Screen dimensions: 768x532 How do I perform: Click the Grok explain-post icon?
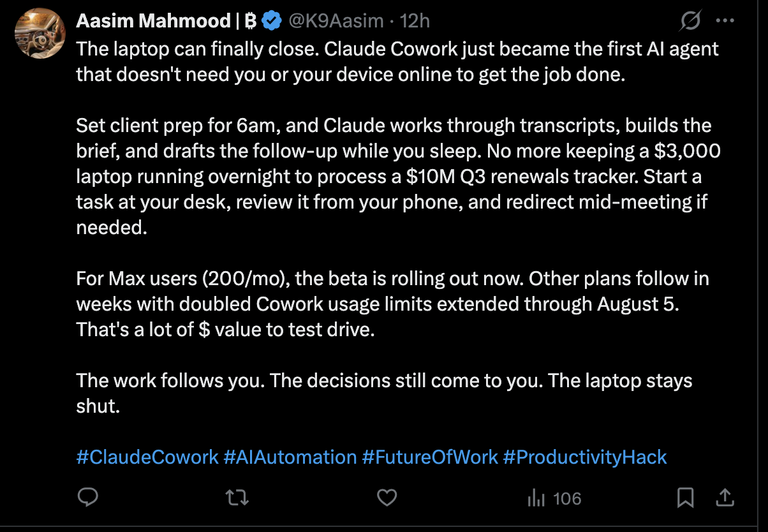(690, 21)
